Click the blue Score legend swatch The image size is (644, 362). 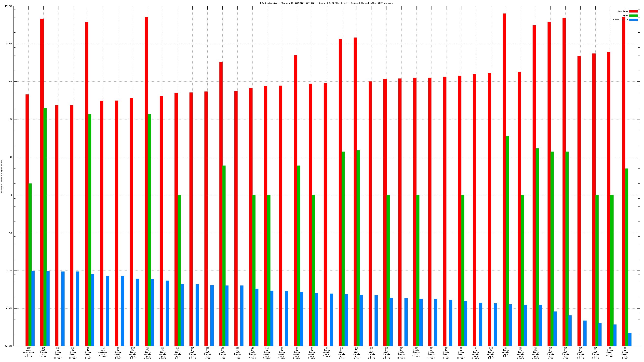tap(633, 20)
